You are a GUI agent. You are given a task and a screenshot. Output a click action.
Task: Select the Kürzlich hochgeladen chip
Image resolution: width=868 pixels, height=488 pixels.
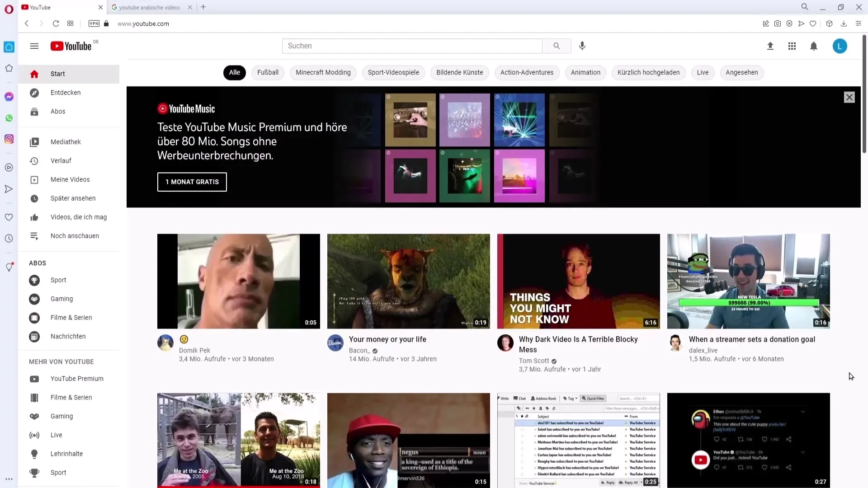coord(649,72)
